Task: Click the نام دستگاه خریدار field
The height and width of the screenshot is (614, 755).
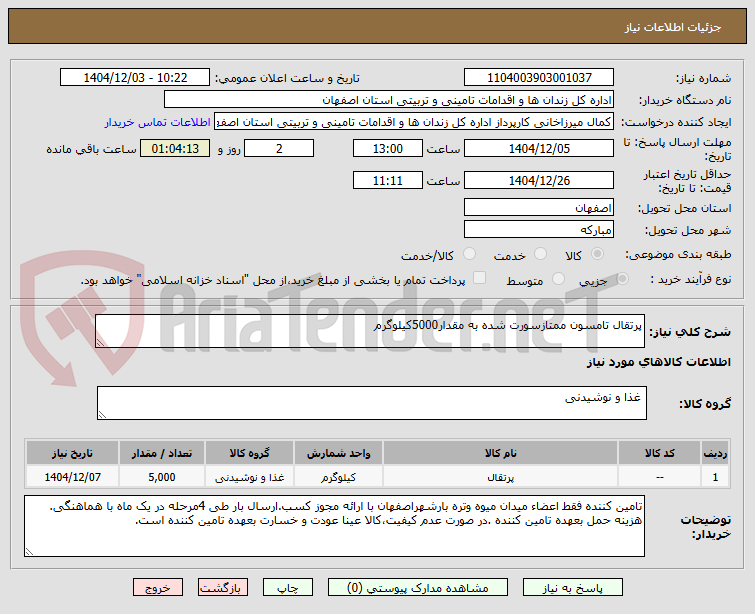Action: coord(389,100)
